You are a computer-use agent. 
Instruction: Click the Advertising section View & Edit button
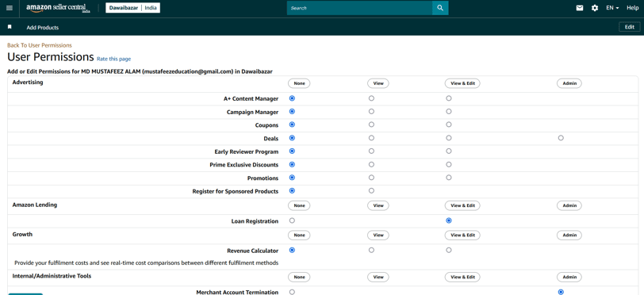(462, 83)
